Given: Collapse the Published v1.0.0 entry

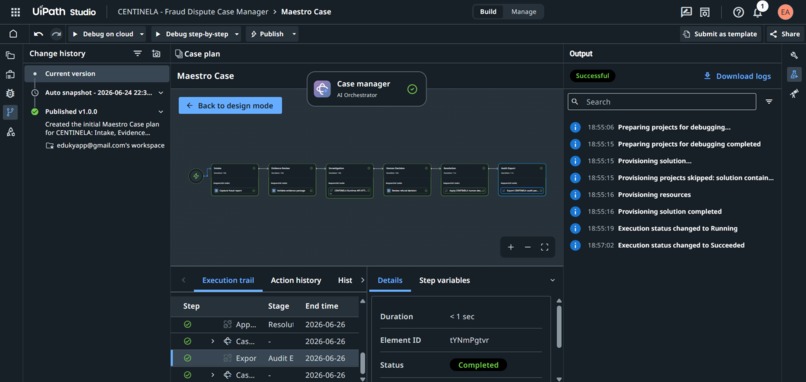Looking at the screenshot, I should (x=161, y=112).
